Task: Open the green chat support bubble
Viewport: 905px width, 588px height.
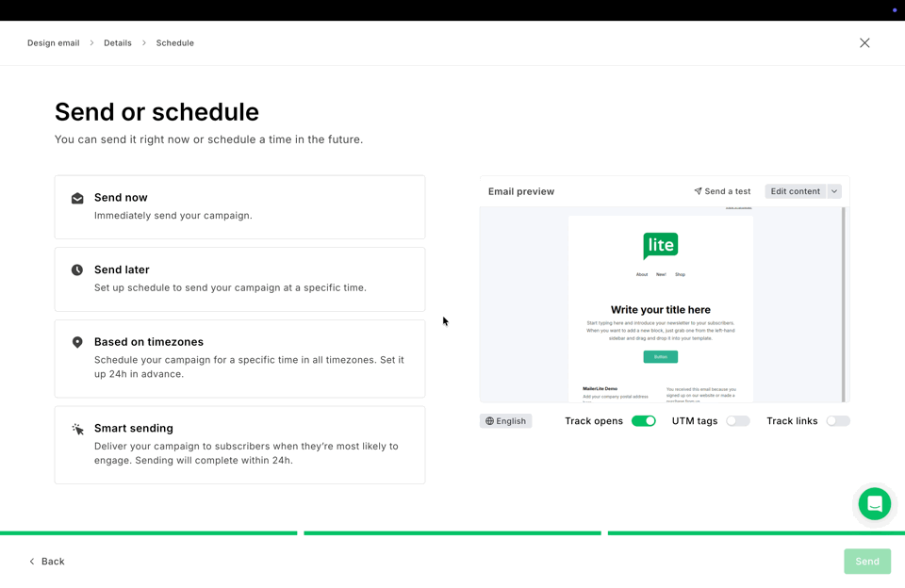Action: pyautogui.click(x=875, y=504)
